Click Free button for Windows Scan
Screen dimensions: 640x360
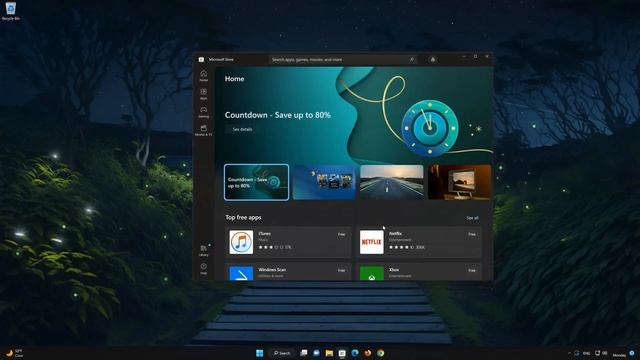click(x=341, y=270)
